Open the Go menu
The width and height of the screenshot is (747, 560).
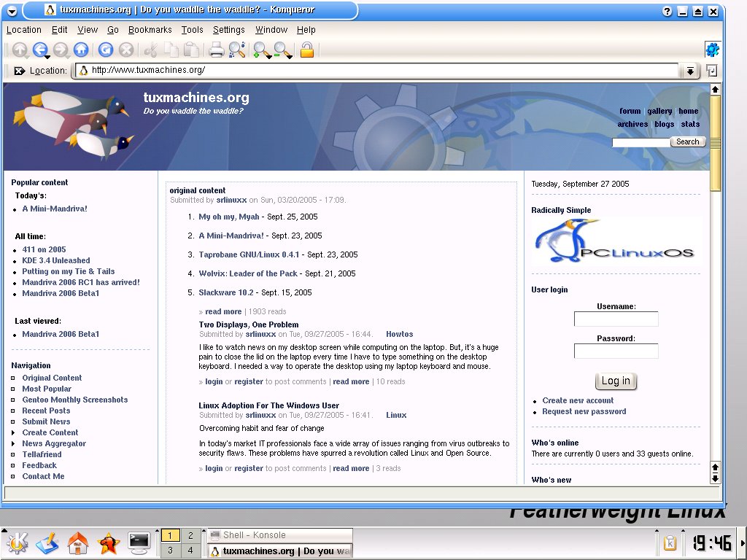(x=113, y=29)
